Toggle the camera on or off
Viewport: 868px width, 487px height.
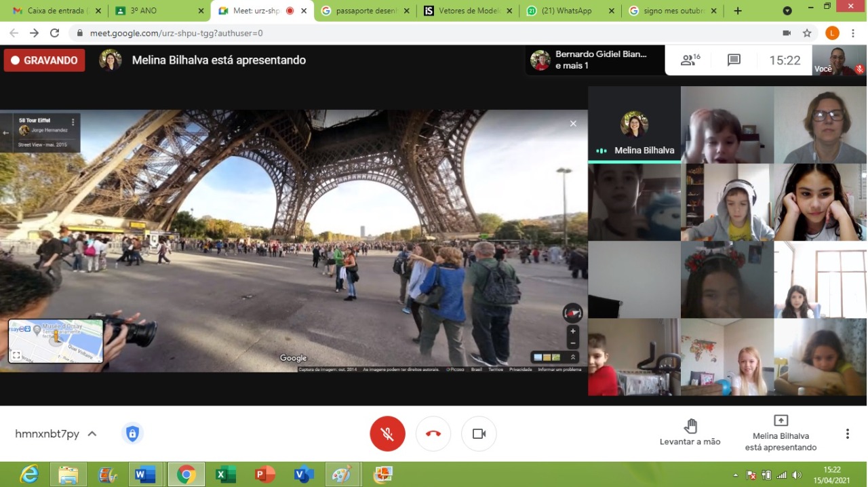point(479,433)
